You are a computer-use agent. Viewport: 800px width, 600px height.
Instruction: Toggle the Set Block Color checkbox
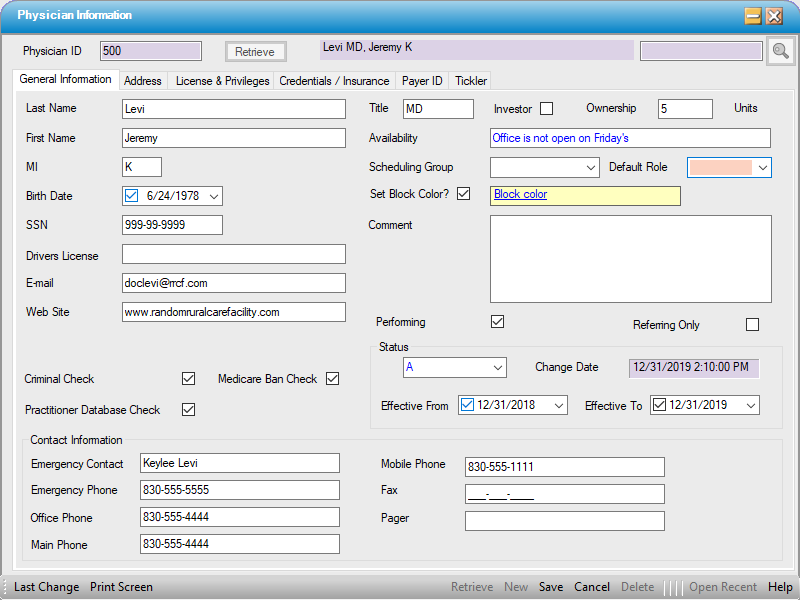click(x=463, y=194)
